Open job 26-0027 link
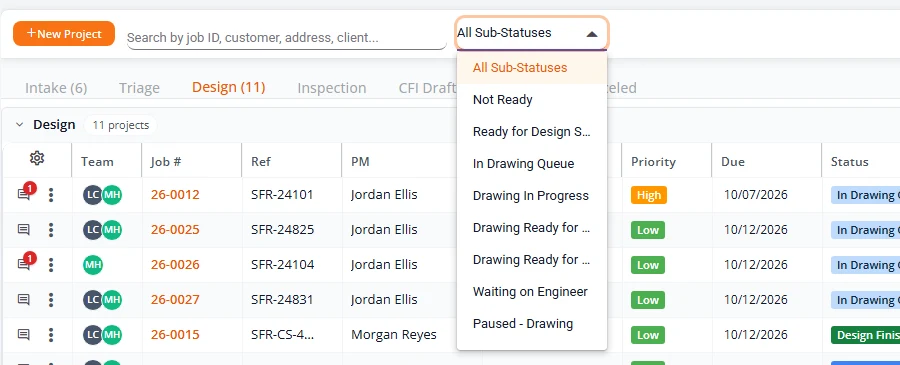900x365 pixels. click(x=175, y=300)
